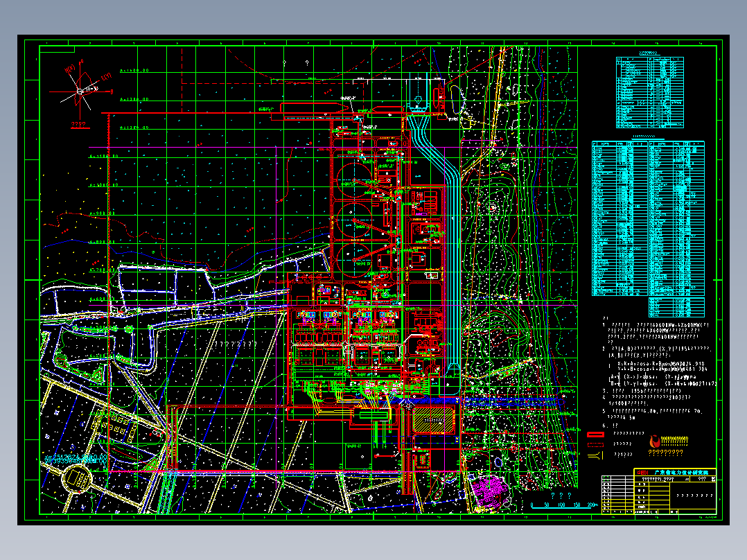Viewport: 747px width, 560px height.
Task: Click the '0' mark on the scale bar
Action: tap(532, 505)
